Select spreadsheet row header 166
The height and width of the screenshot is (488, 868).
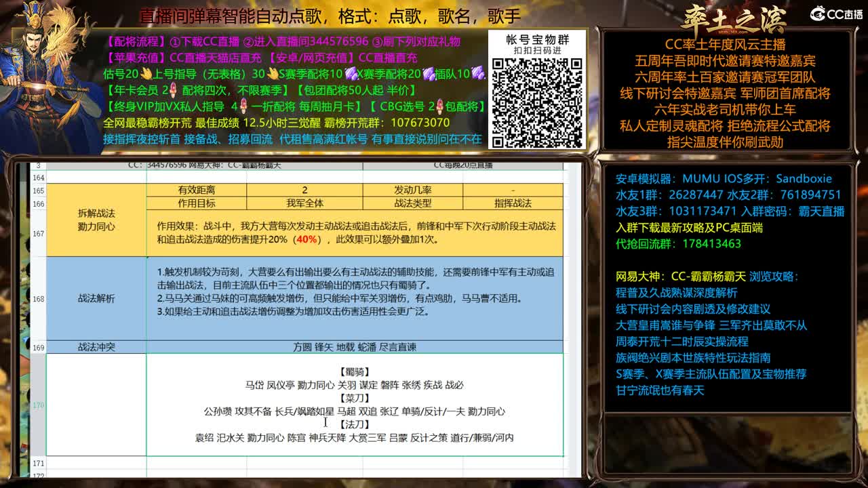click(38, 203)
